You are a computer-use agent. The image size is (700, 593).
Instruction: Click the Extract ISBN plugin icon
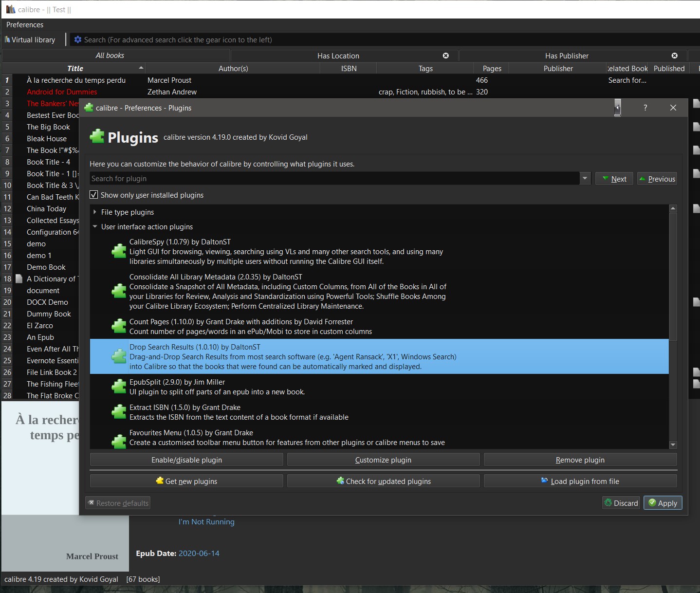[x=119, y=412]
